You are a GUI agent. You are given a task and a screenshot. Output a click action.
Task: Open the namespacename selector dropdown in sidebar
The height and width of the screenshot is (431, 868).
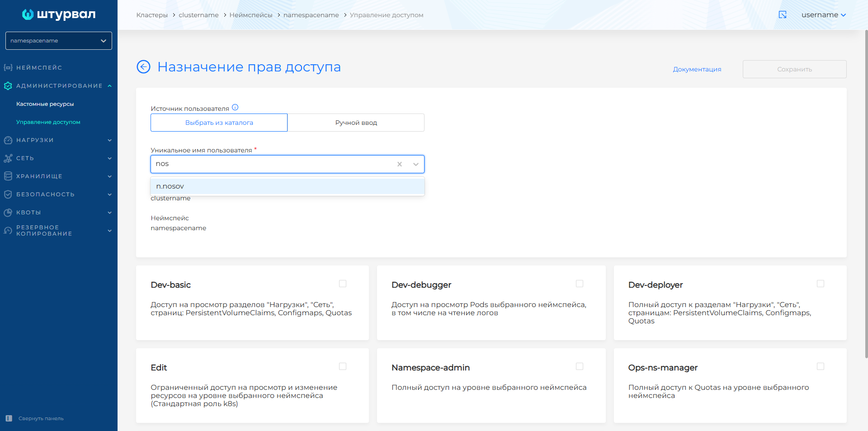pyautogui.click(x=59, y=41)
